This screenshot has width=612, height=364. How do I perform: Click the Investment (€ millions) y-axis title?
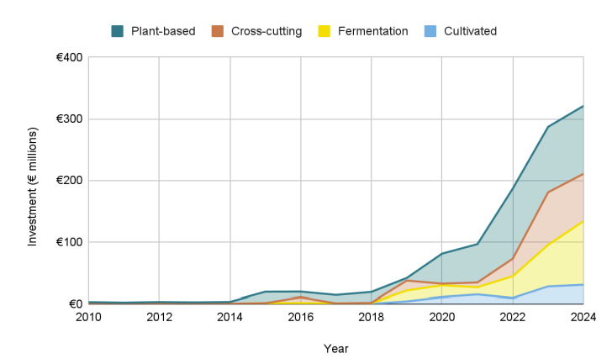tap(34, 187)
